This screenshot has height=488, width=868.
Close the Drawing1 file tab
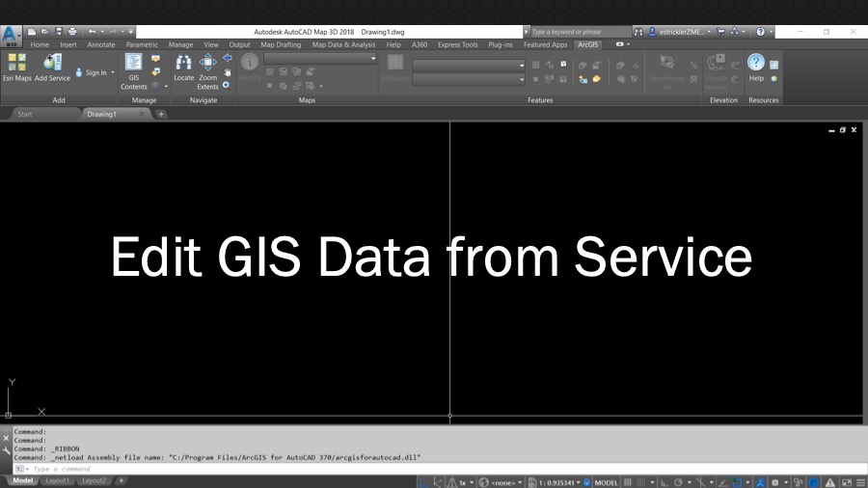coord(142,114)
